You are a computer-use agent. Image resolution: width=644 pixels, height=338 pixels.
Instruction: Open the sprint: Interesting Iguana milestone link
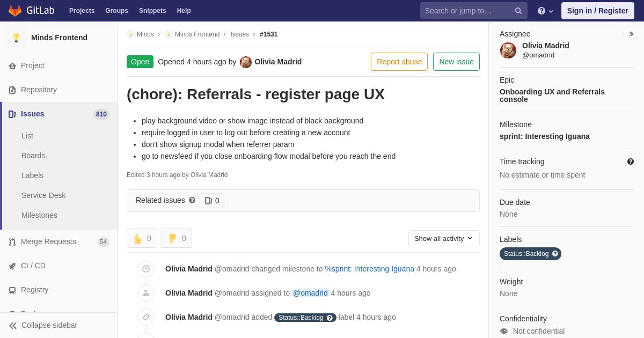[x=545, y=136]
